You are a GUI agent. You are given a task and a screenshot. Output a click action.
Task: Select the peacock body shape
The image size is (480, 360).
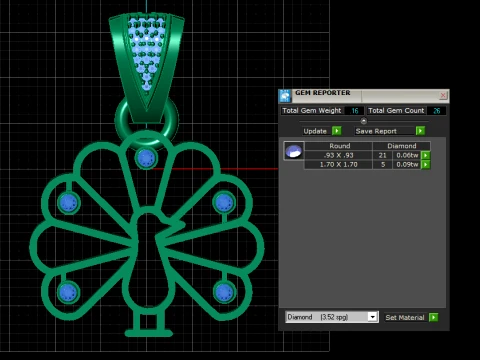pyautogui.click(x=147, y=260)
